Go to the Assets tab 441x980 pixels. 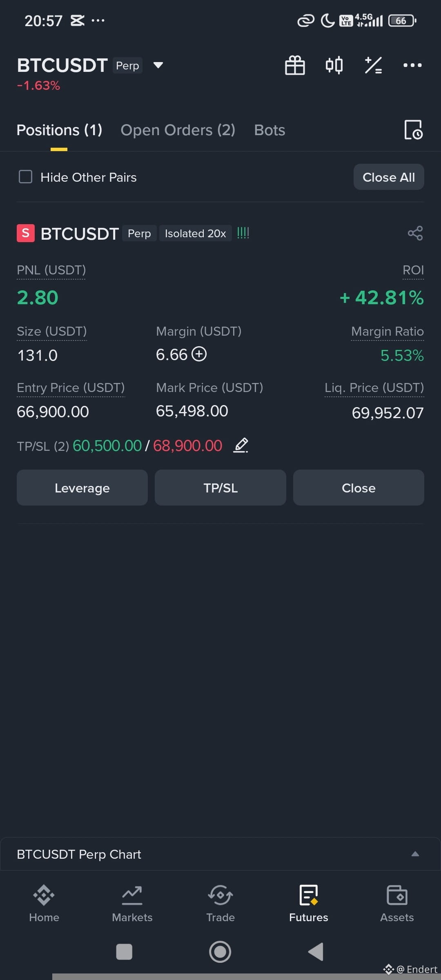click(397, 903)
